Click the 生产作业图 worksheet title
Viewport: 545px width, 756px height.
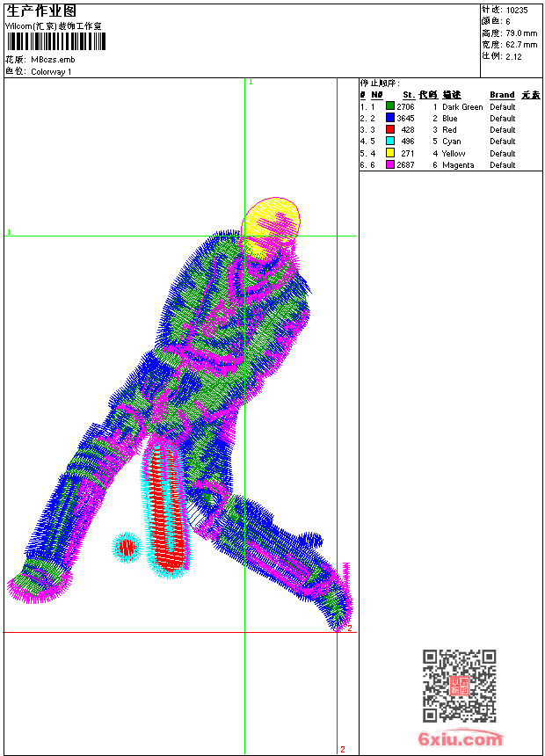[41, 11]
